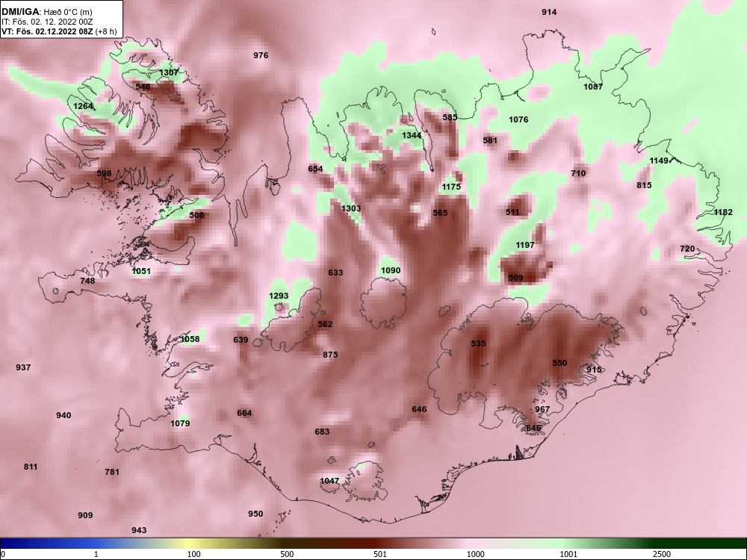Image resolution: width=747 pixels, height=560 pixels.
Task: Click the VT valid time line
Action: pyautogui.click(x=58, y=31)
